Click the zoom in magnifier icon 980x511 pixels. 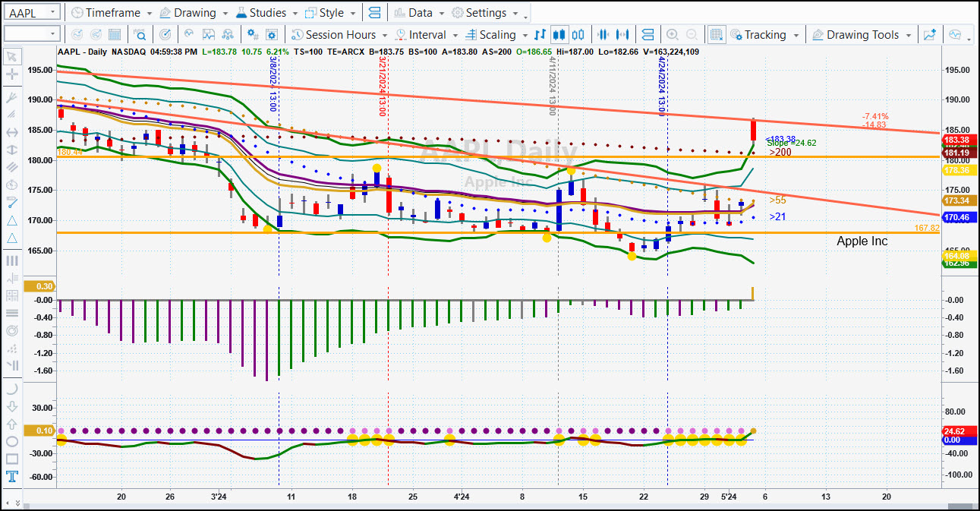tap(672, 35)
